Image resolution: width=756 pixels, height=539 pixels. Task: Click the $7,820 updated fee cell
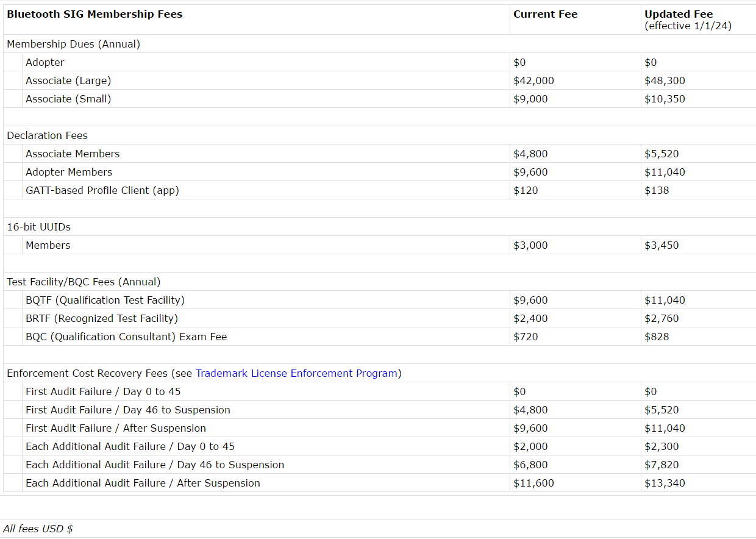click(x=661, y=465)
